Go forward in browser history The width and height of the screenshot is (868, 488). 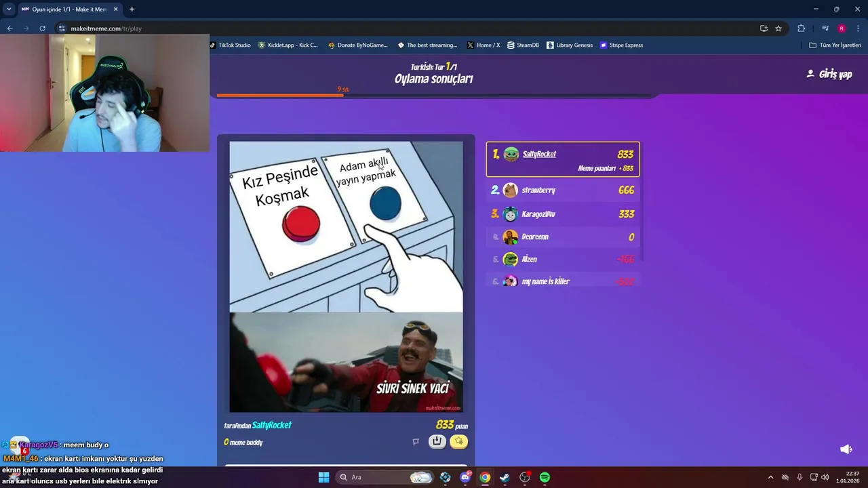click(x=26, y=28)
